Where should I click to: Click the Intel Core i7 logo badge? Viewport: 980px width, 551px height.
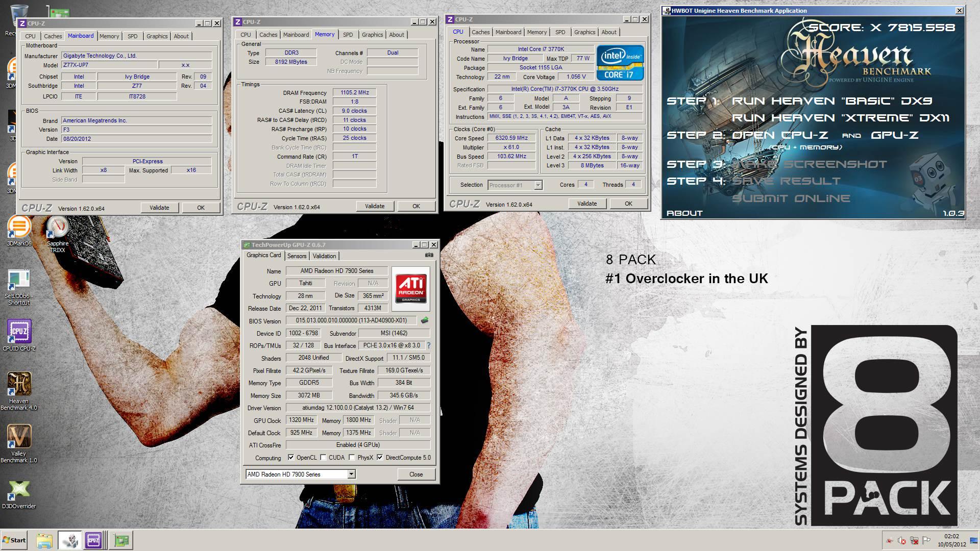pos(620,63)
